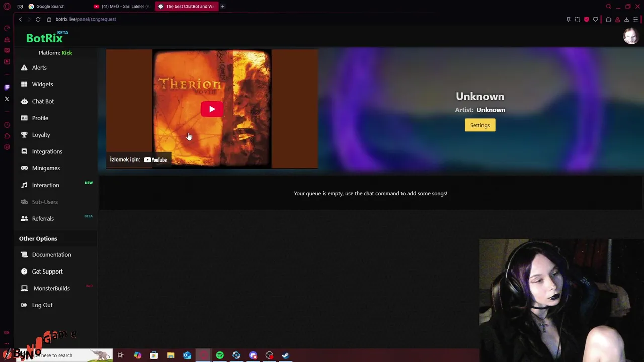Screen dimensions: 644x362
Task: Open Spotify from taskbar
Action: pyautogui.click(x=220, y=355)
